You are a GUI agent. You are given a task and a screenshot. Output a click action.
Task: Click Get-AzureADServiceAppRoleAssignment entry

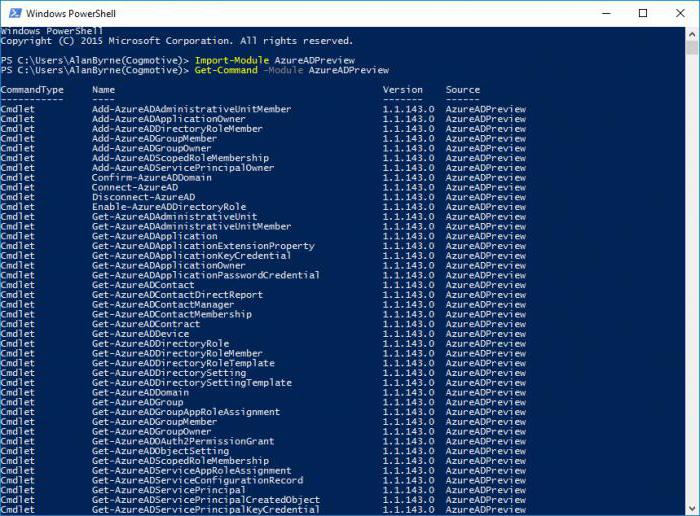click(x=192, y=471)
